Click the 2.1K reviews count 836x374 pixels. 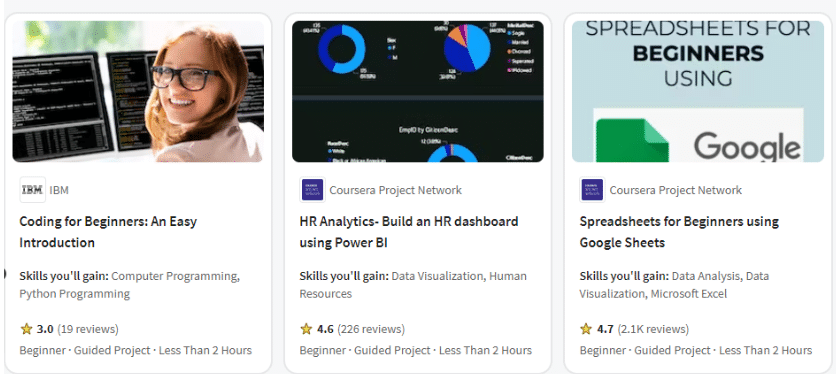click(x=653, y=329)
